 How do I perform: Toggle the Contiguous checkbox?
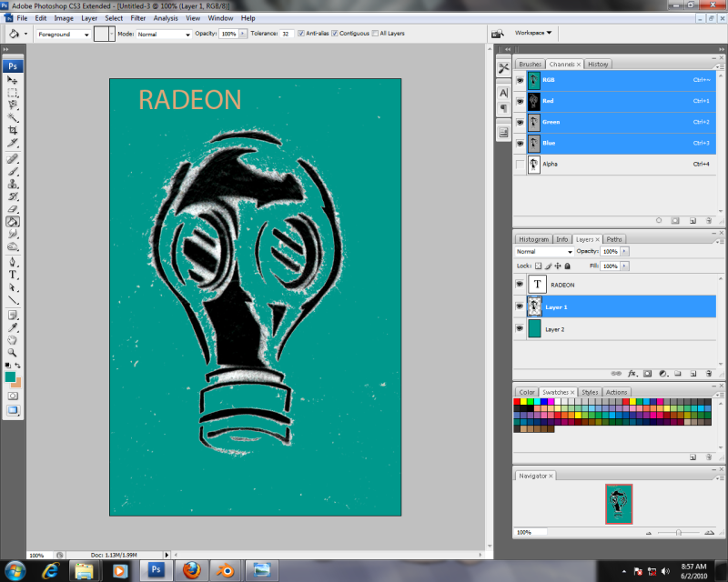coord(335,34)
